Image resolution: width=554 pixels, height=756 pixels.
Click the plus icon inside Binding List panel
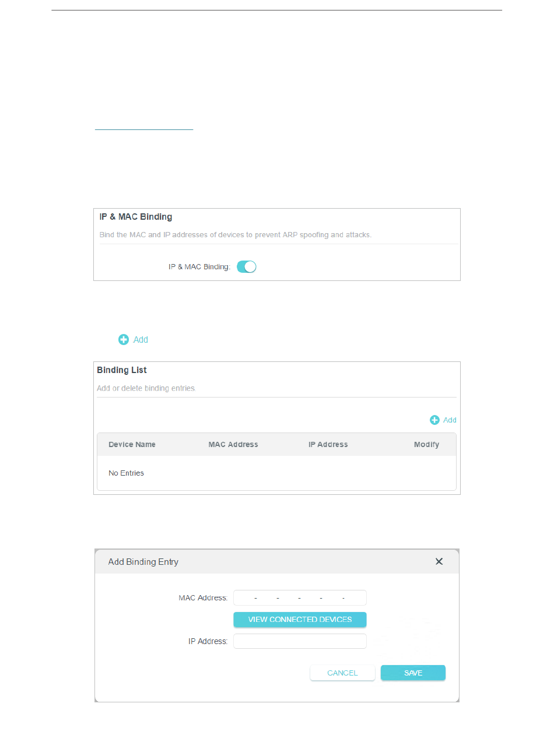(x=434, y=420)
